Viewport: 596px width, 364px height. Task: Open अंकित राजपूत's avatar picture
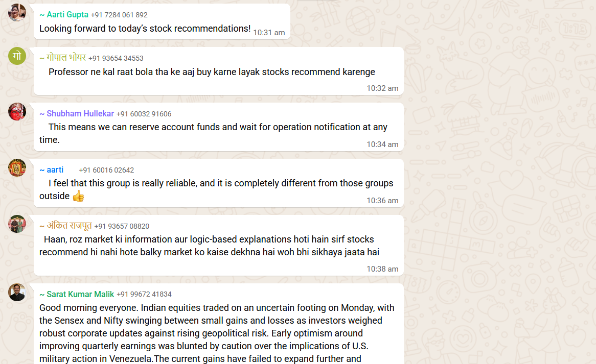point(17,224)
